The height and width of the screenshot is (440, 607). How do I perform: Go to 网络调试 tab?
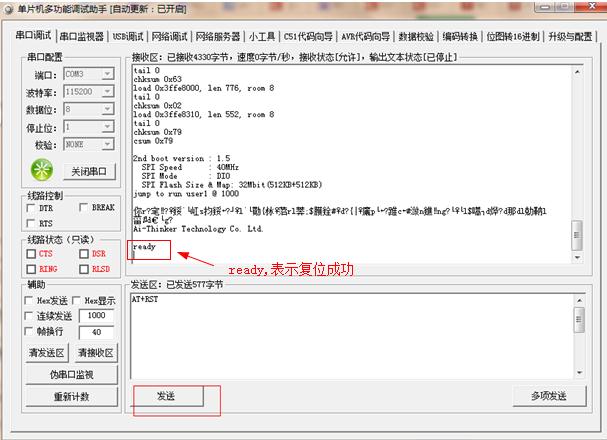pyautogui.click(x=169, y=37)
